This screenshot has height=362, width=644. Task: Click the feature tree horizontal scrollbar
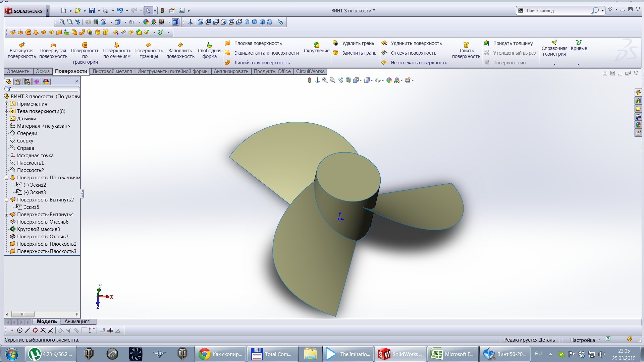[23, 314]
